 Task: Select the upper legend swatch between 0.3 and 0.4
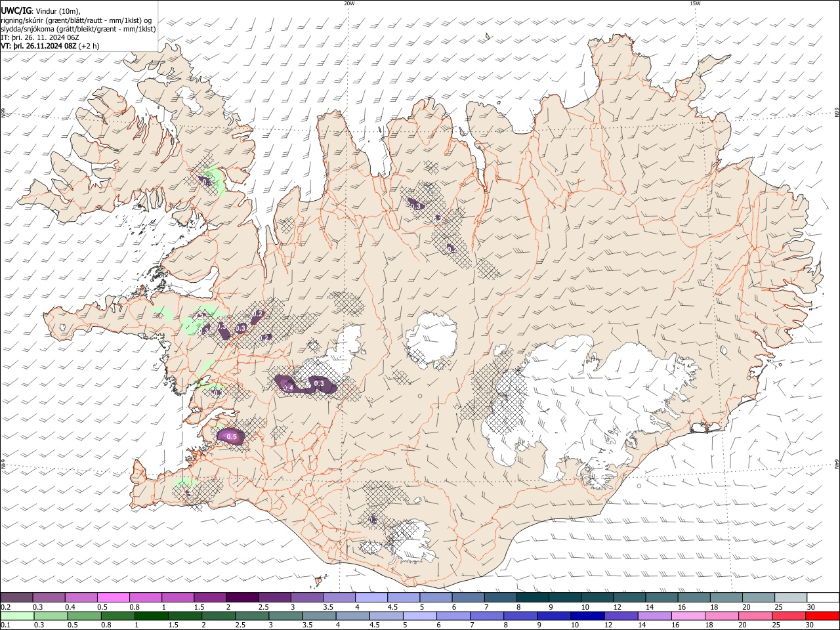49,597
